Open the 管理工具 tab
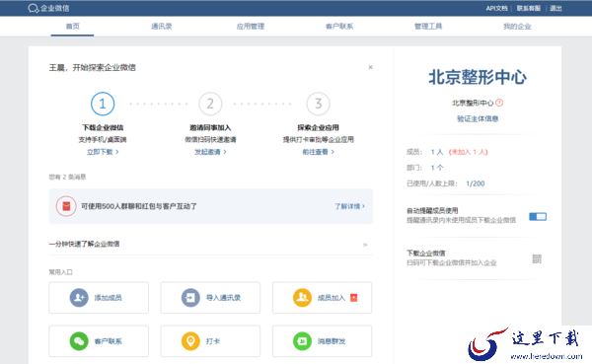This screenshot has width=592, height=364. [x=428, y=26]
